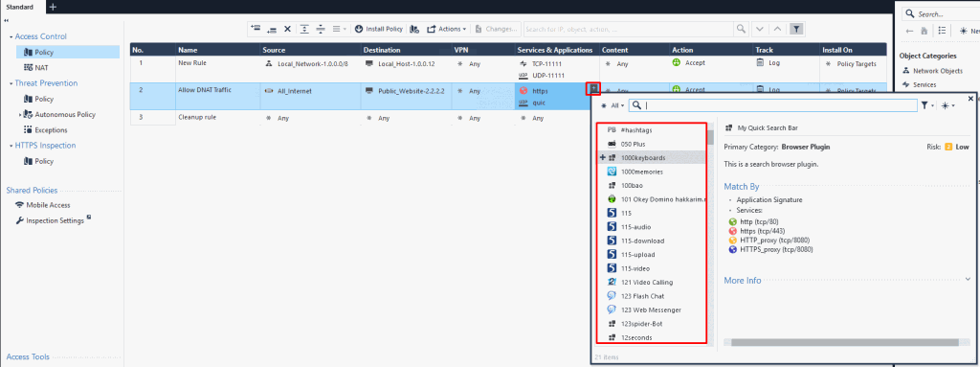Add rule above using toolbar icon
The image size is (980, 367).
pyautogui.click(x=255, y=29)
